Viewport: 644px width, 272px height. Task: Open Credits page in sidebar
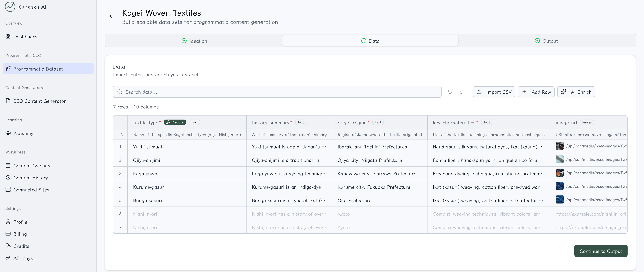[x=21, y=246]
